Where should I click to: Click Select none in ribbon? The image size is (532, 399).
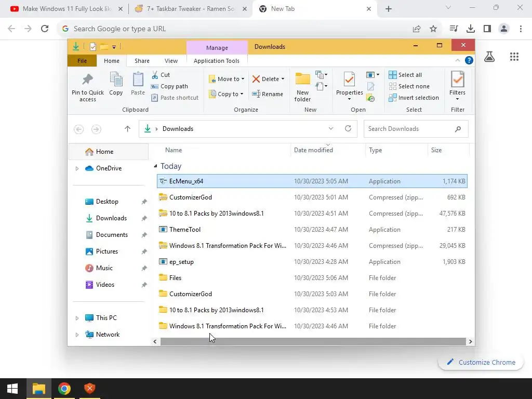409,87
